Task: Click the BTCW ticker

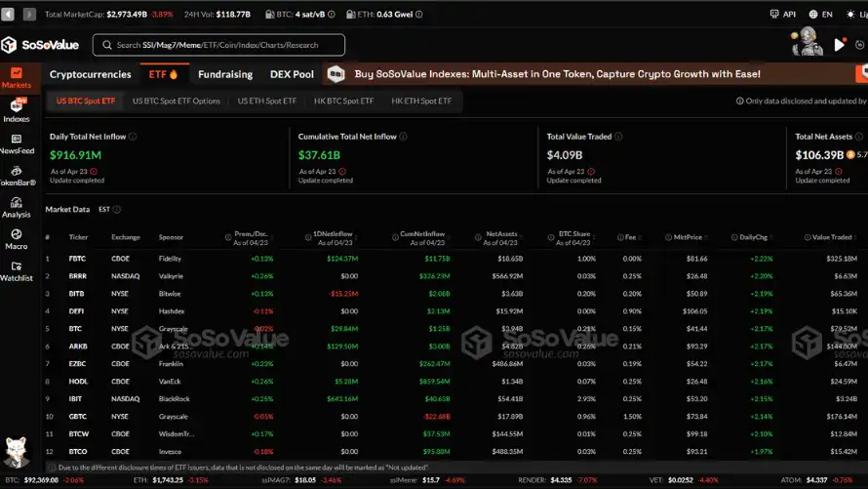Action: tap(79, 434)
